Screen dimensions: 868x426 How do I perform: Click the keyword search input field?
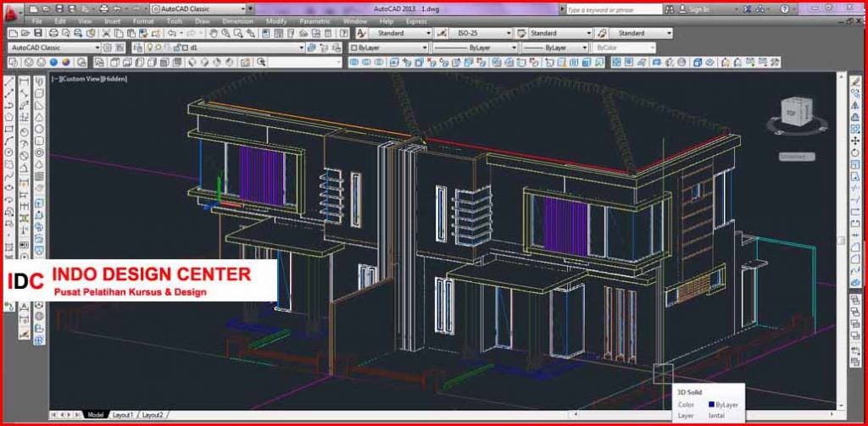pyautogui.click(x=614, y=9)
